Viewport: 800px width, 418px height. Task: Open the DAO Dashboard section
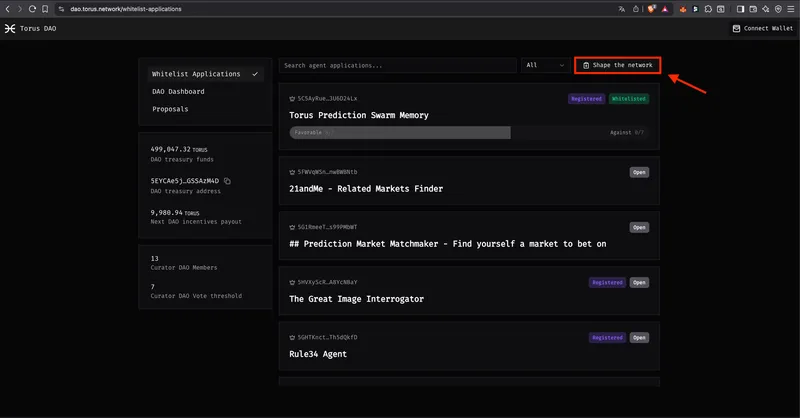click(178, 91)
